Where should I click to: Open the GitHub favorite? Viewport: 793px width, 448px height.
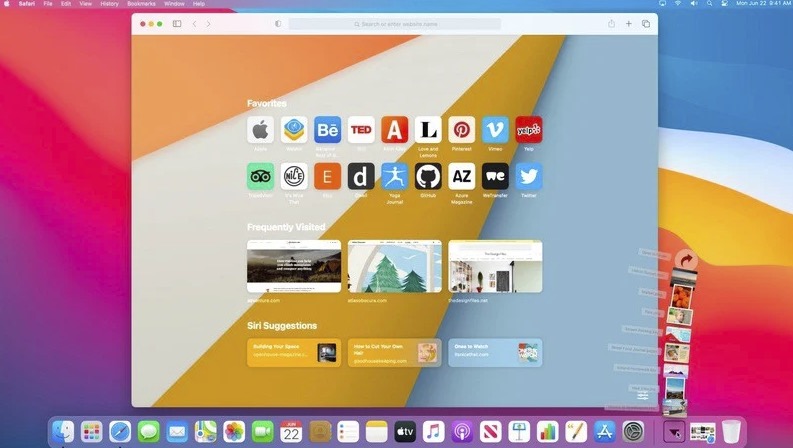pos(428,176)
